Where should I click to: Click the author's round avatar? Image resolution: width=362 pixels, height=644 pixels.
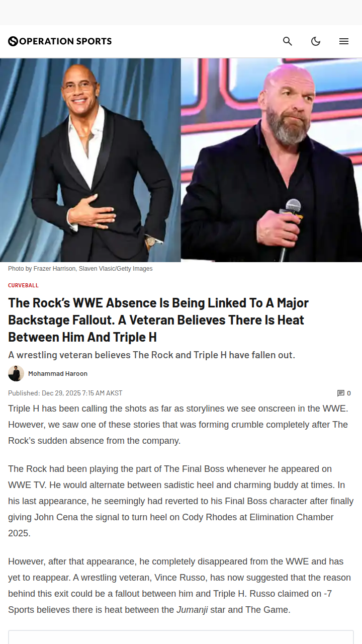click(x=16, y=373)
